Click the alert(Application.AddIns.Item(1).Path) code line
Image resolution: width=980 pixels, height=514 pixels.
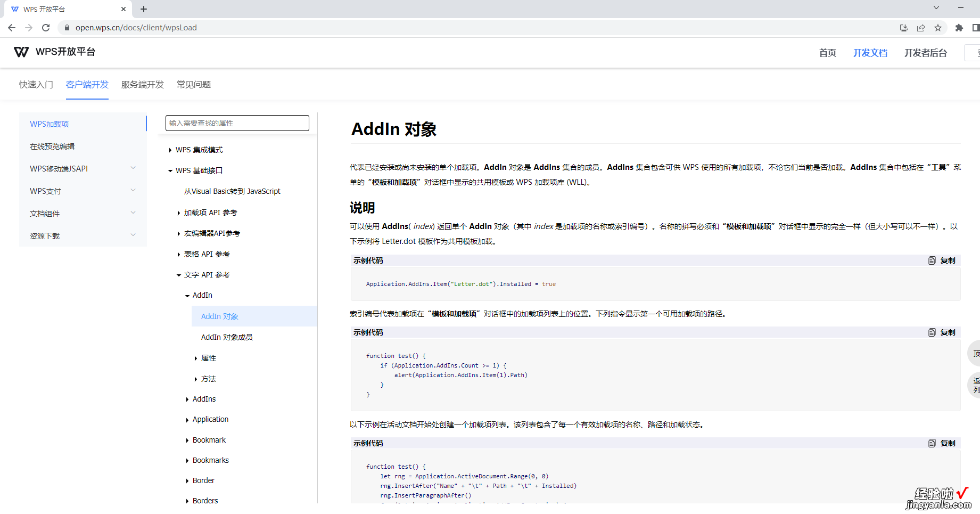click(x=461, y=376)
